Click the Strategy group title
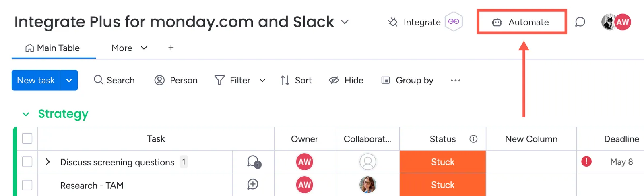644x196 pixels. (63, 114)
